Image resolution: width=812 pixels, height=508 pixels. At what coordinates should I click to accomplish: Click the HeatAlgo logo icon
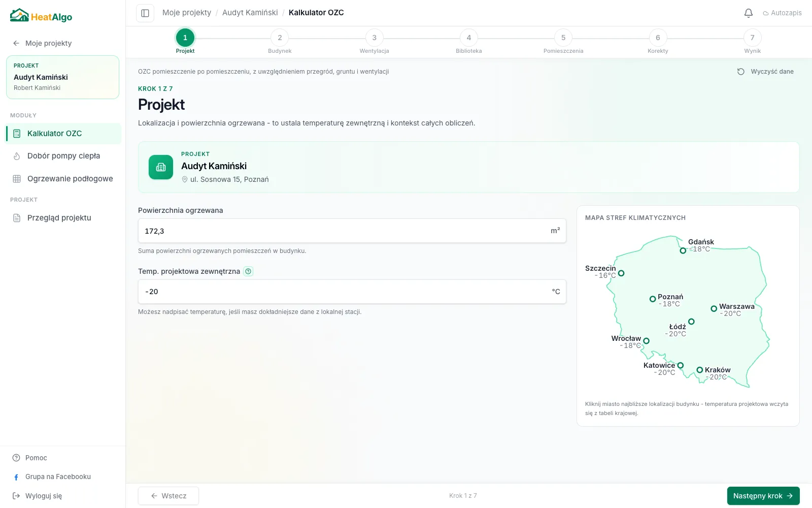pos(19,15)
